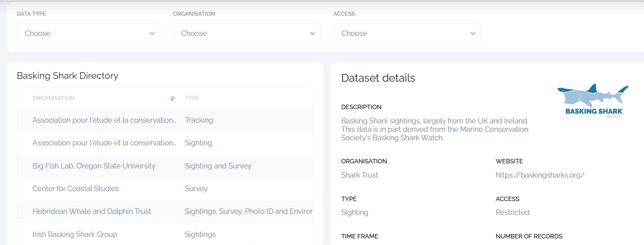Click the dataset description paragraph

click(435, 129)
